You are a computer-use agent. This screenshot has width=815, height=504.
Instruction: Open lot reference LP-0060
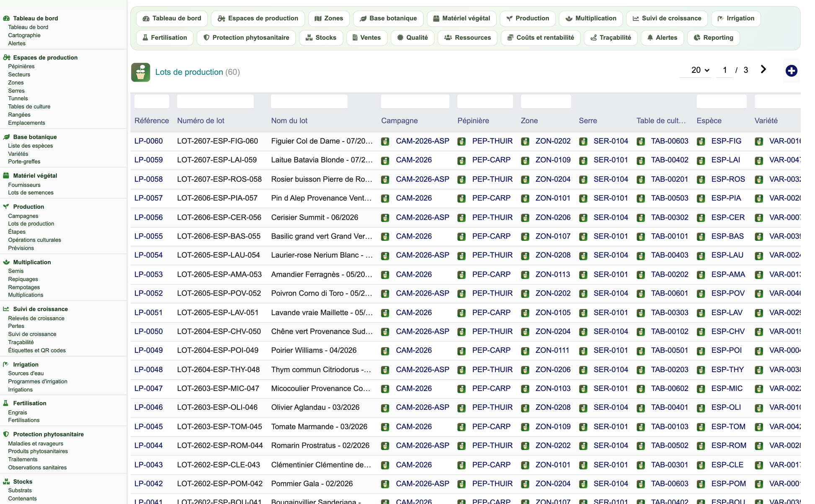[148, 141]
